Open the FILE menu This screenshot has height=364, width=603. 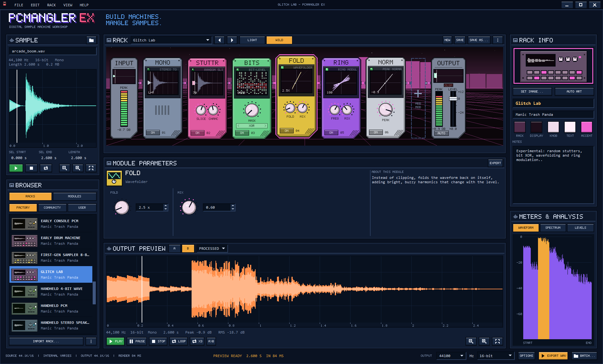coord(19,5)
